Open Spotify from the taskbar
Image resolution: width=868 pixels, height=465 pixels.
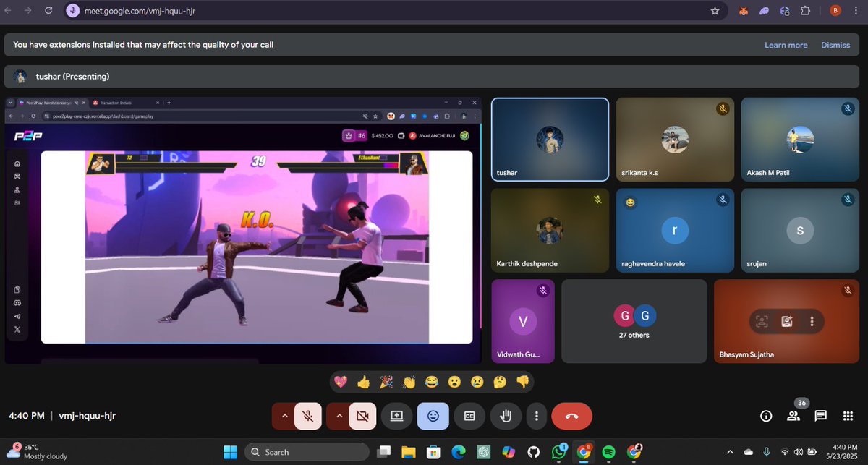[609, 452]
